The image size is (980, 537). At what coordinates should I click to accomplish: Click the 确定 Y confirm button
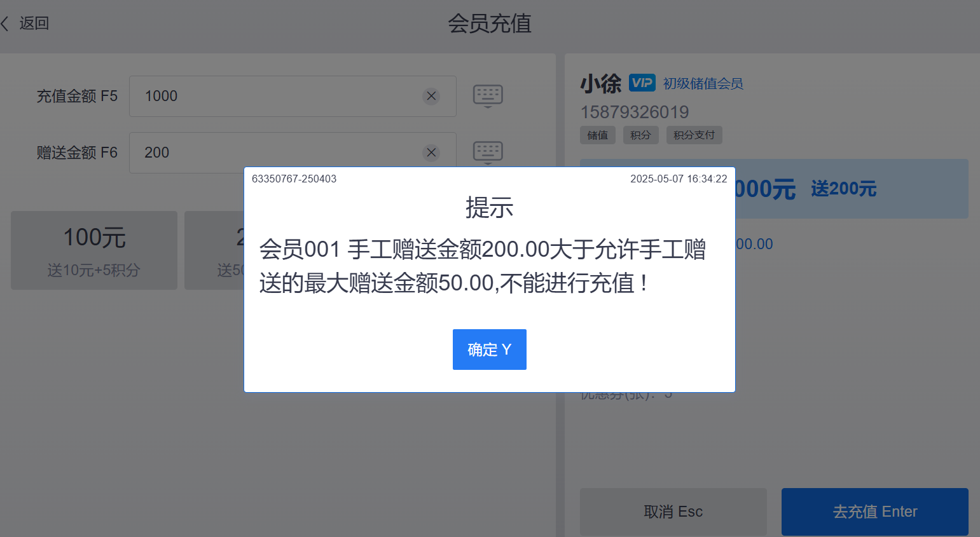(489, 350)
